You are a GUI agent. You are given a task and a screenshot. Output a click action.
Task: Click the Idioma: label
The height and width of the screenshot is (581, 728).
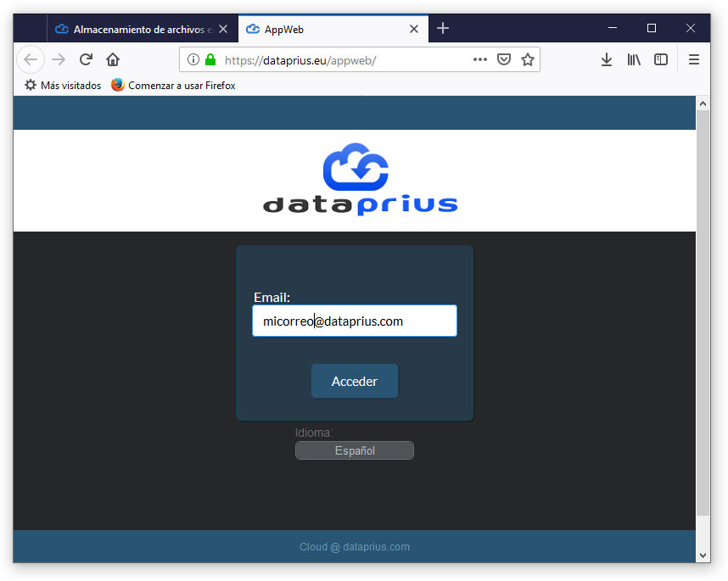coord(314,433)
